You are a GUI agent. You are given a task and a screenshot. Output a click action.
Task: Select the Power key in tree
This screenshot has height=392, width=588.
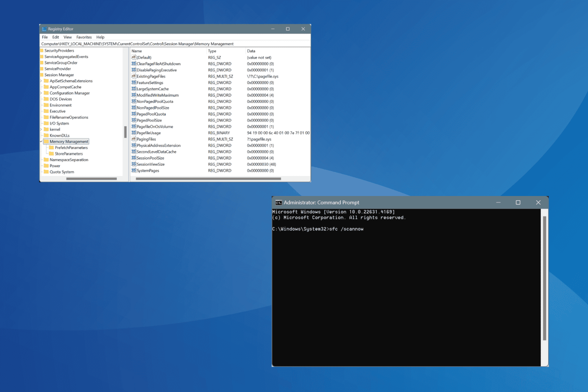55,166
